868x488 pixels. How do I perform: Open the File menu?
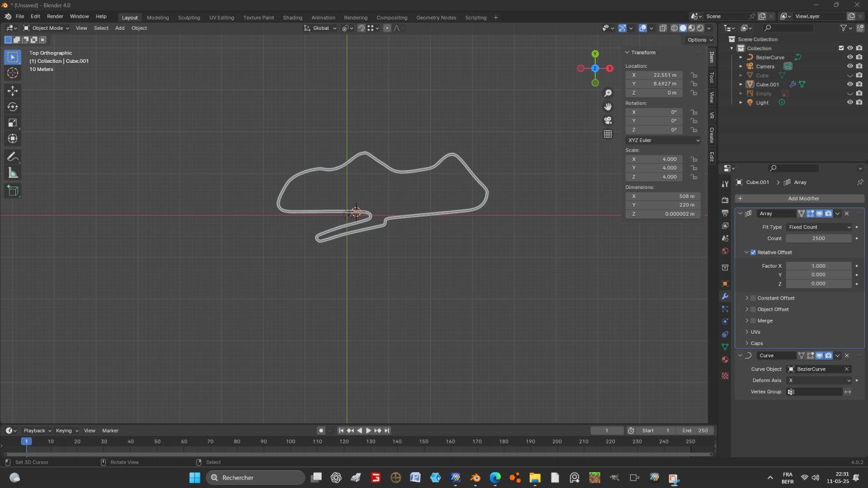click(20, 16)
